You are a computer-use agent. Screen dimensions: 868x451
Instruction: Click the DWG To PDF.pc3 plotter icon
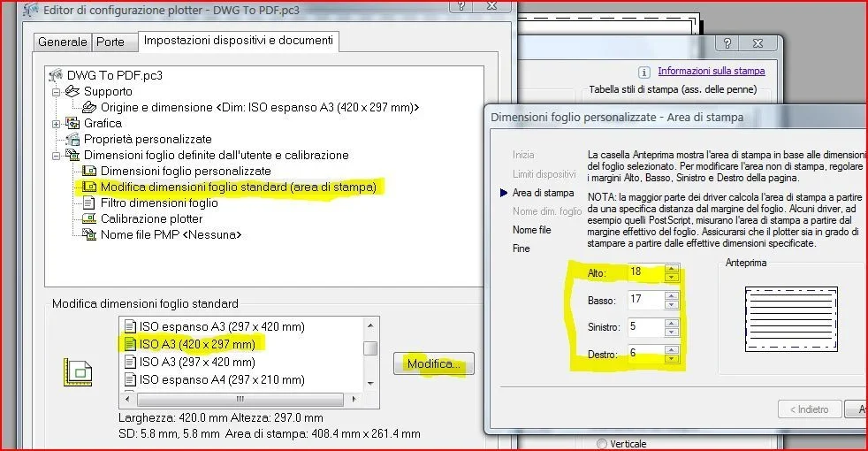coord(57,75)
